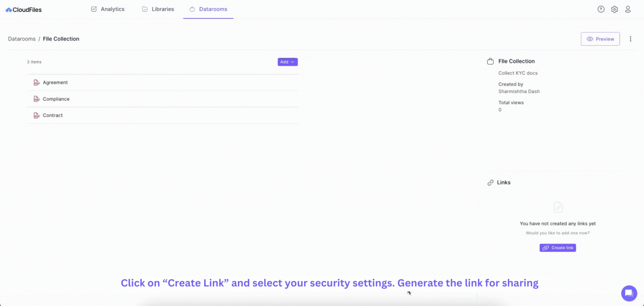Image resolution: width=644 pixels, height=306 pixels.
Task: Open the settings gear icon
Action: tap(615, 9)
